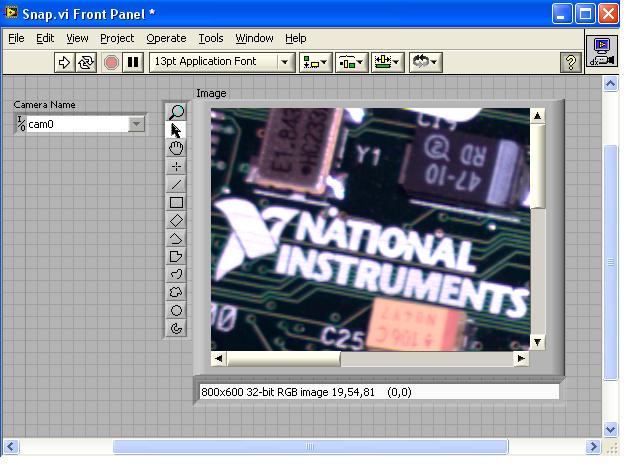Start Run Continuously mode
The height and width of the screenshot is (468, 626).
85,62
